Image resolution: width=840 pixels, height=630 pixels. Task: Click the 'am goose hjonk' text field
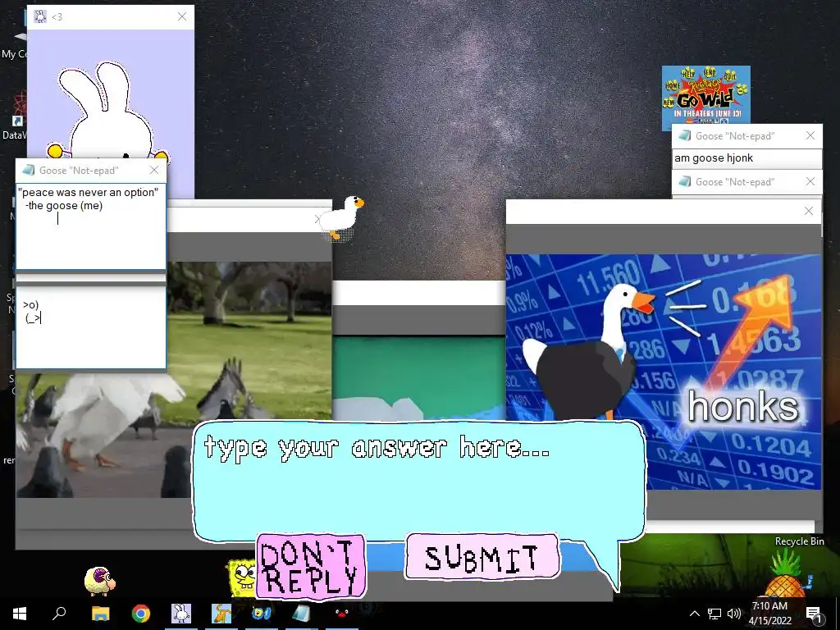746,158
